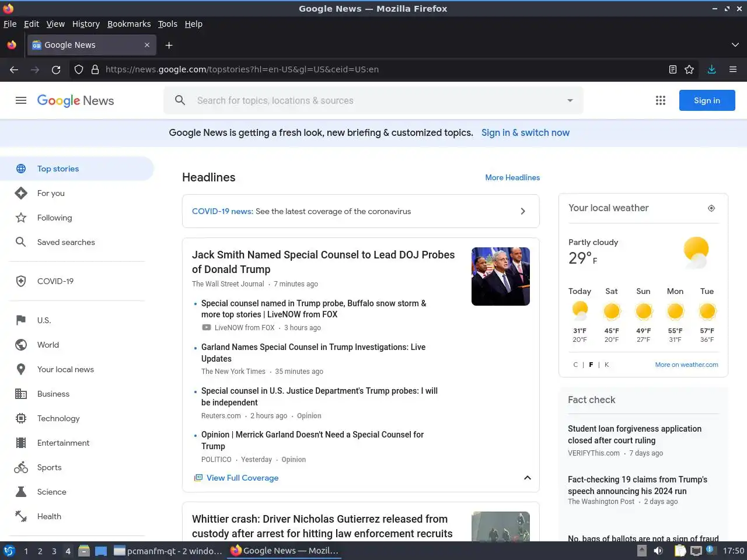This screenshot has height=560, width=747.
Task: Focus the search topics input field
Action: (373, 100)
